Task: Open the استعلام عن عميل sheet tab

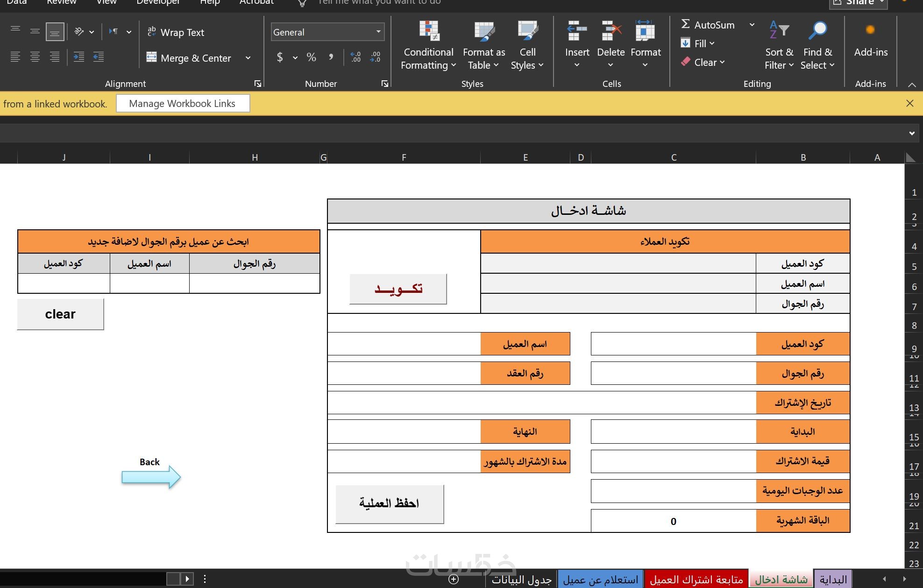Action: click(x=600, y=580)
